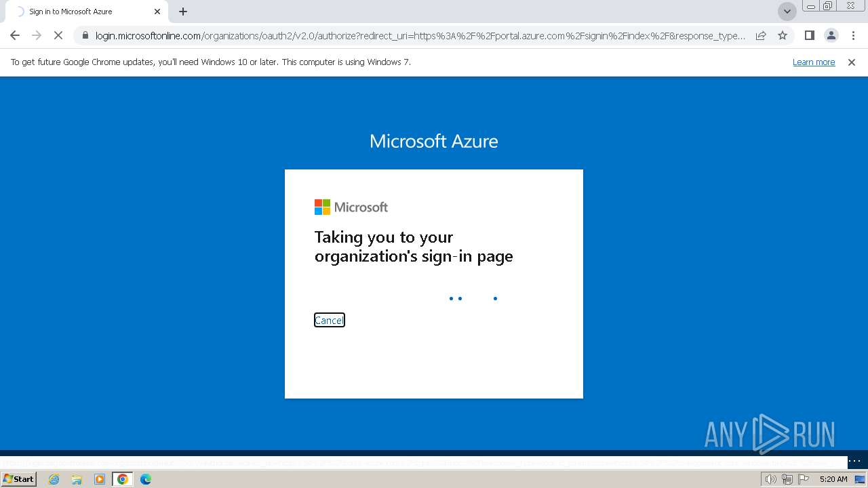
Task: Click the show desktop tray icon
Action: click(860, 479)
